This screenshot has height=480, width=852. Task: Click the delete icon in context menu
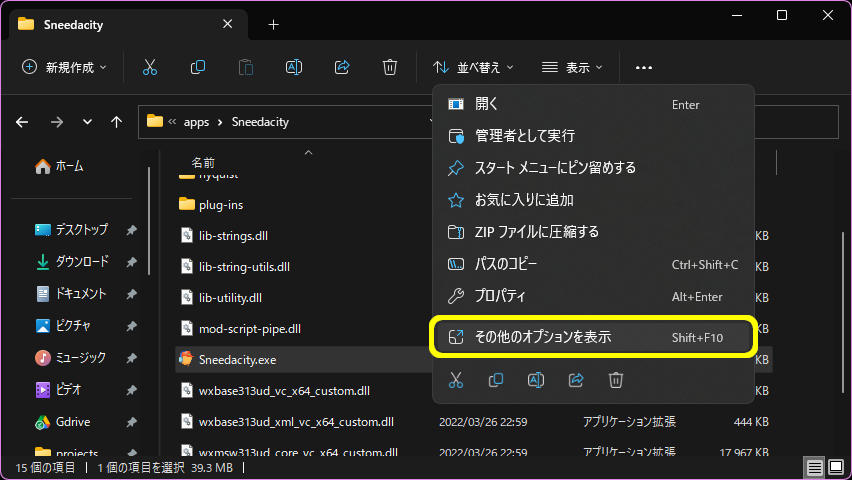coord(617,380)
